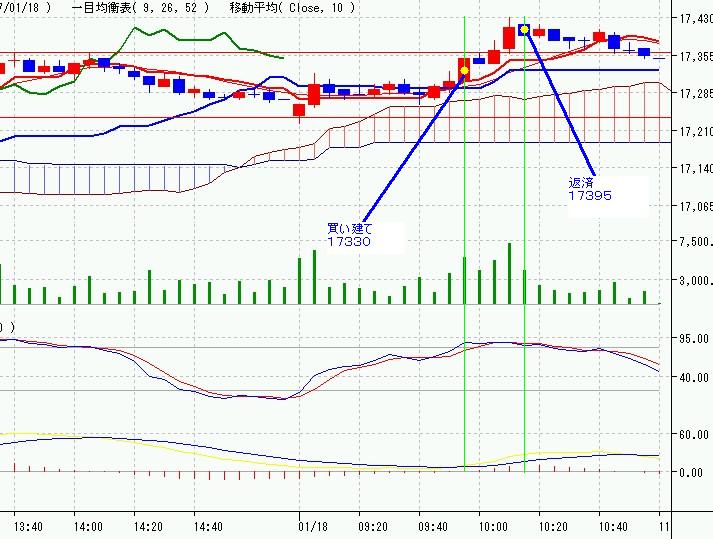The image size is (713, 539).
Task: Click the 17,140 price axis label
Action: coord(695,169)
